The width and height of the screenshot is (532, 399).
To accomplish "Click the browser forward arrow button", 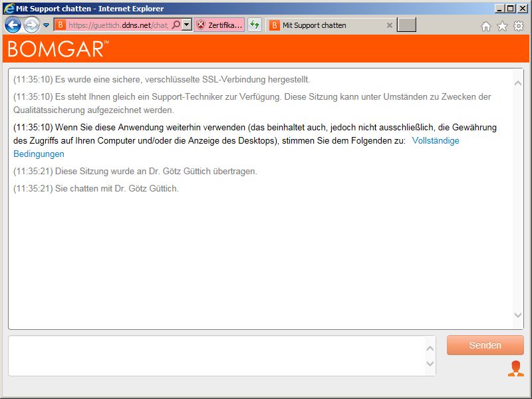I will pyautogui.click(x=31, y=25).
